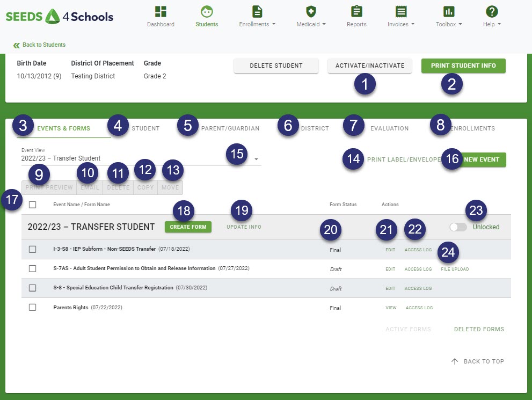The height and width of the screenshot is (400, 532).
Task: Open Access Log for S-8 transfer registration
Action: [x=418, y=288]
